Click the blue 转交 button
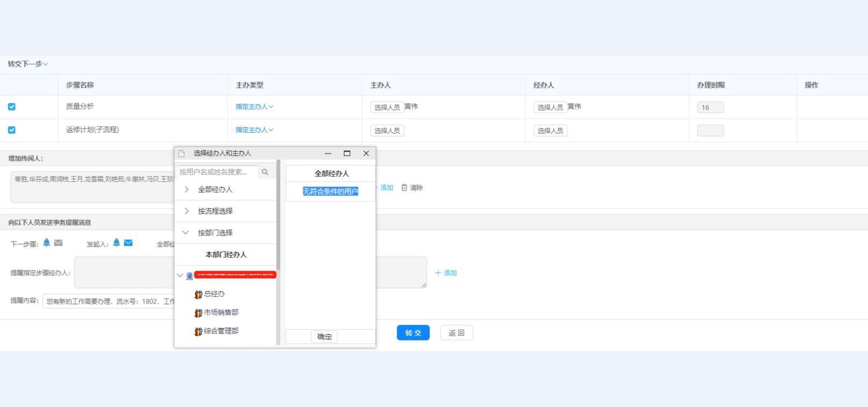 [x=413, y=333]
